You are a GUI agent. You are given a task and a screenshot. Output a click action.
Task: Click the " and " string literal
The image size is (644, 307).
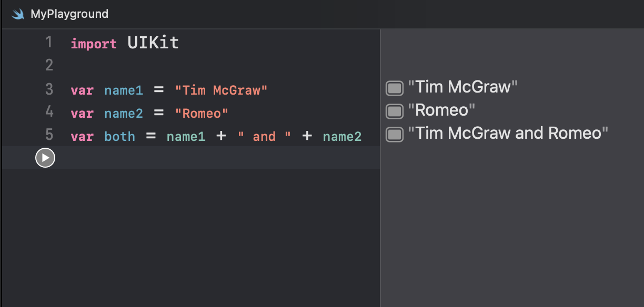(x=264, y=137)
